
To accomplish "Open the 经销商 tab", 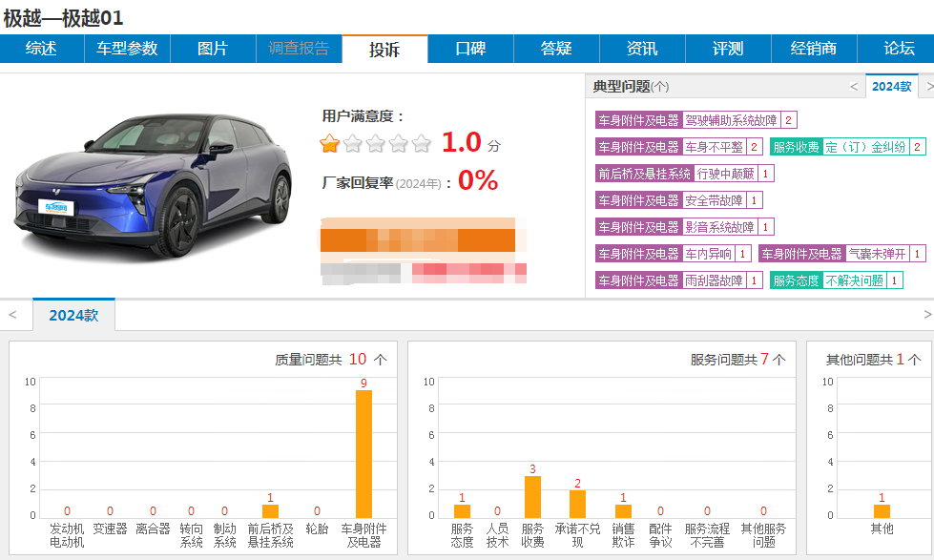I will point(814,49).
